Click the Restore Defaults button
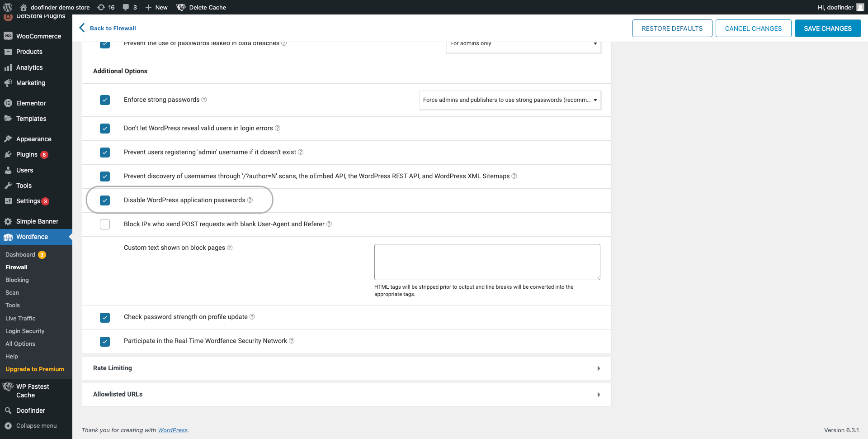This screenshot has height=439, width=868. click(672, 29)
